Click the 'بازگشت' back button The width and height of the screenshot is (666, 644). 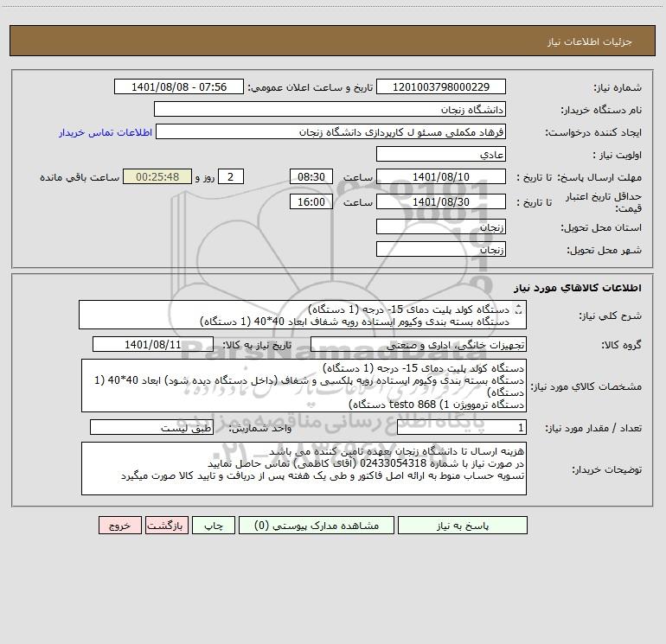(166, 526)
